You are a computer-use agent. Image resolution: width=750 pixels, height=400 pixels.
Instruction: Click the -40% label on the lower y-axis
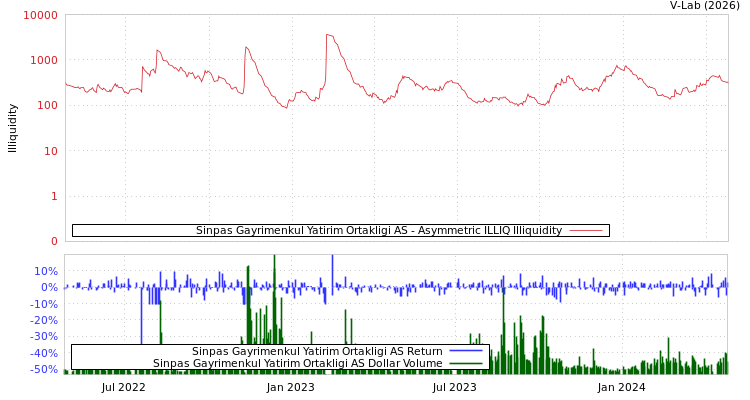pyautogui.click(x=44, y=353)
